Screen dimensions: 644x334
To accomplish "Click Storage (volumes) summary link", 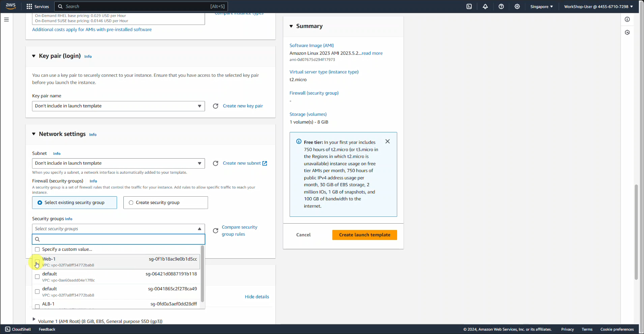I will pos(308,114).
